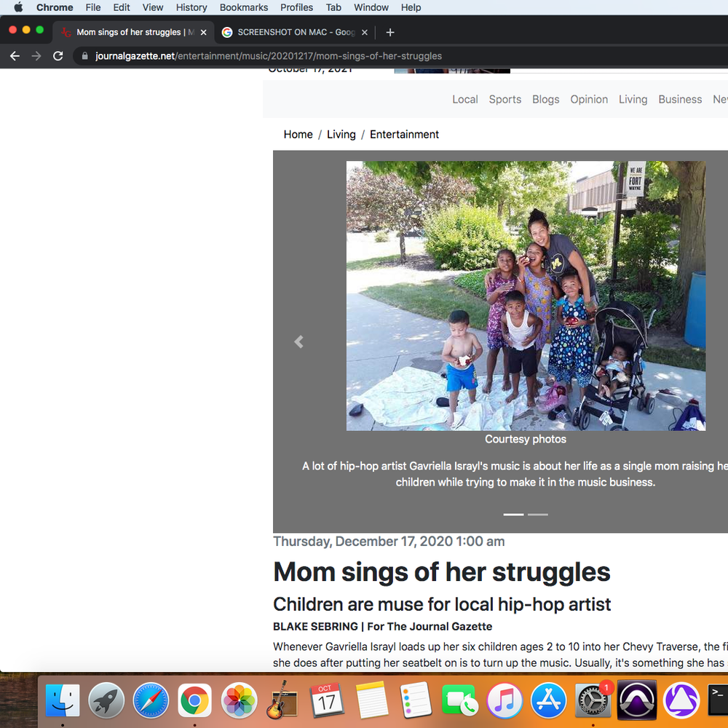This screenshot has width=728, height=728.
Task: Open GarageBand from the Dock
Action: [x=282, y=700]
